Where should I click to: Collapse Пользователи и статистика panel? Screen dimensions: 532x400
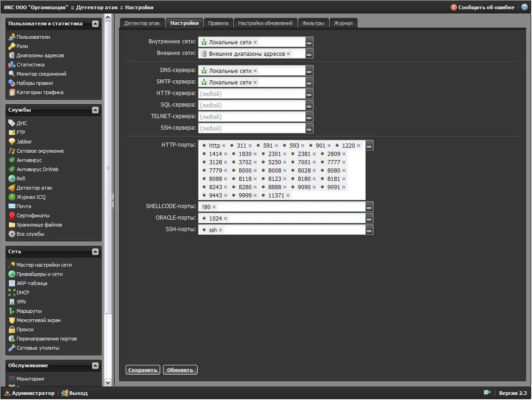pyautogui.click(x=95, y=24)
